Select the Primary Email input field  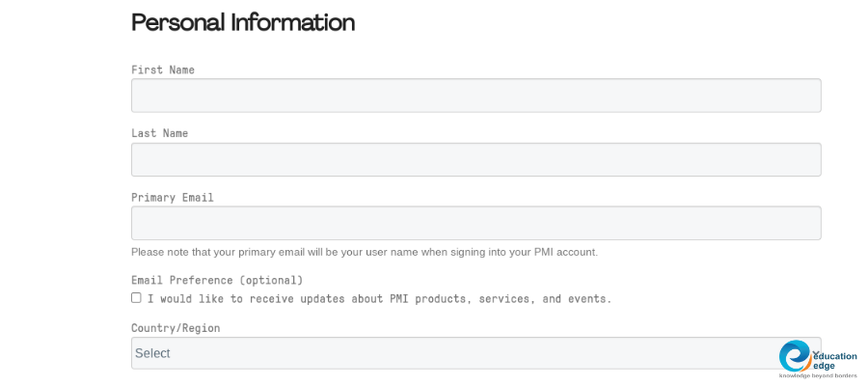pyautogui.click(x=475, y=223)
